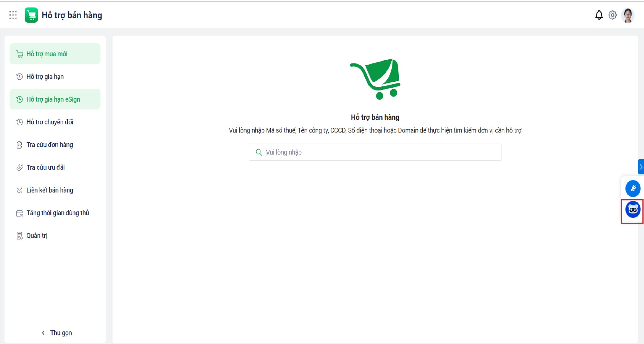Open Hỗ trợ chuyển đổi section

(x=50, y=122)
